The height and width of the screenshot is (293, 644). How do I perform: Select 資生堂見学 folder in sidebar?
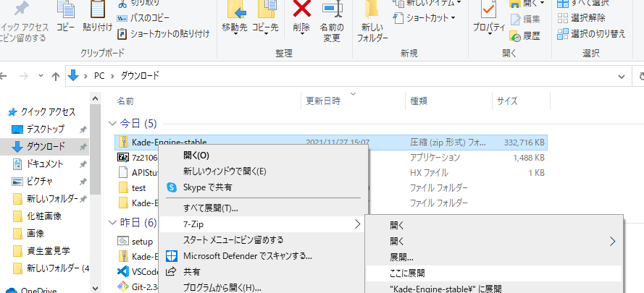(x=43, y=251)
